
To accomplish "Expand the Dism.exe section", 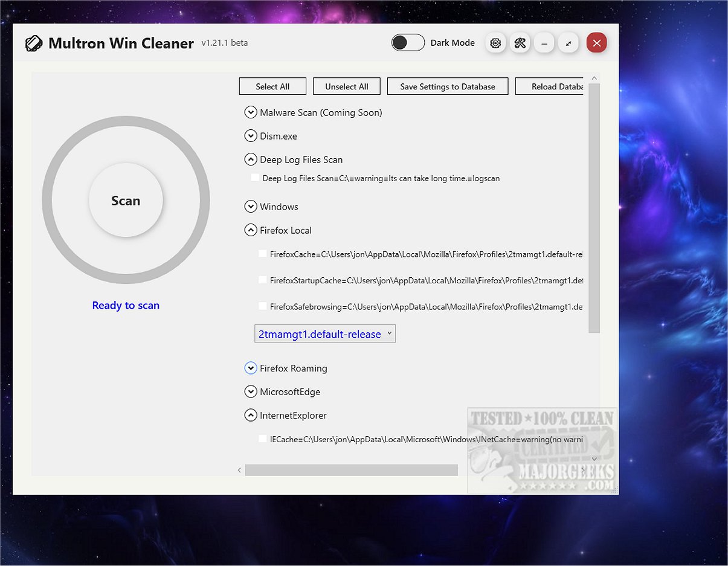I will 251,136.
